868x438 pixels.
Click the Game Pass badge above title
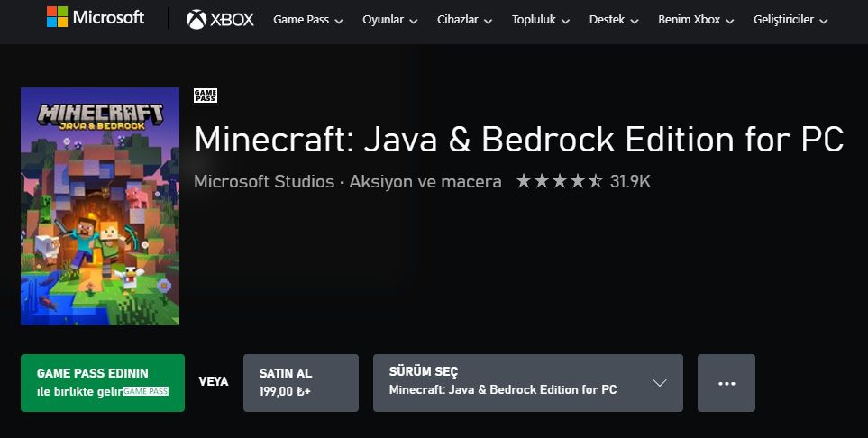(x=206, y=96)
